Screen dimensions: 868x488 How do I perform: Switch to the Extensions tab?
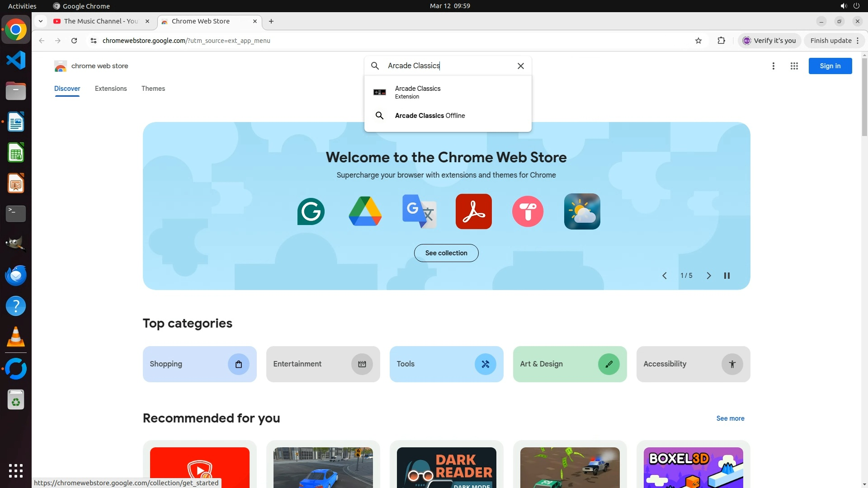coord(111,89)
